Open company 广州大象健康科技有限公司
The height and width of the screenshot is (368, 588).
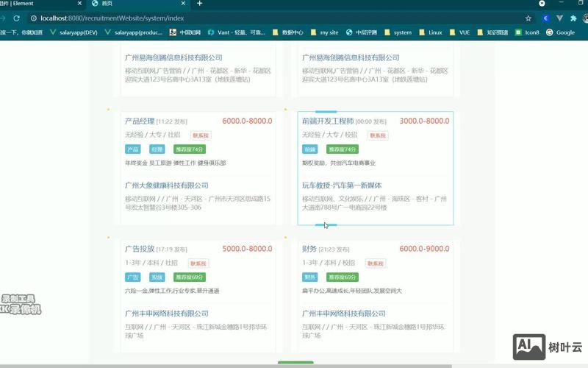coord(167,185)
